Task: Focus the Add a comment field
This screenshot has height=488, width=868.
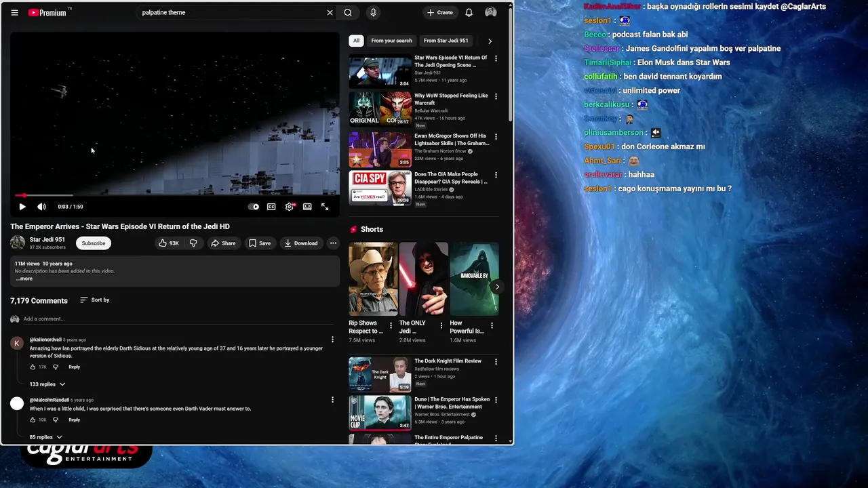Action: click(180, 319)
